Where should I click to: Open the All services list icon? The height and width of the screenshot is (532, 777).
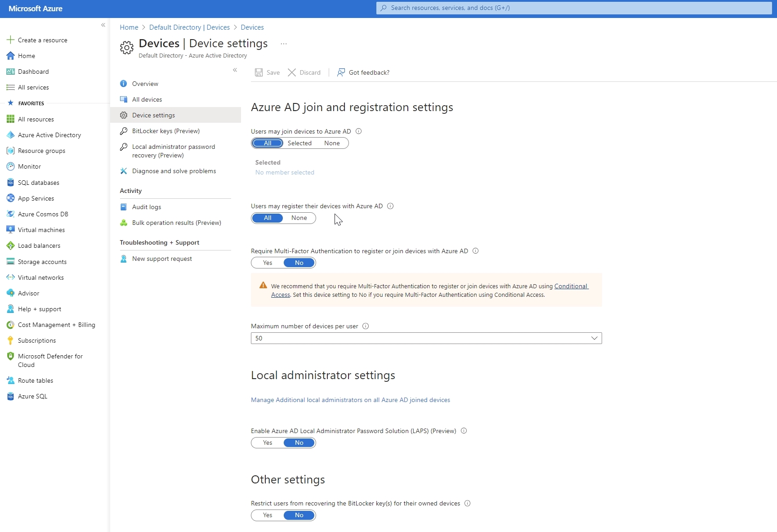click(x=10, y=87)
